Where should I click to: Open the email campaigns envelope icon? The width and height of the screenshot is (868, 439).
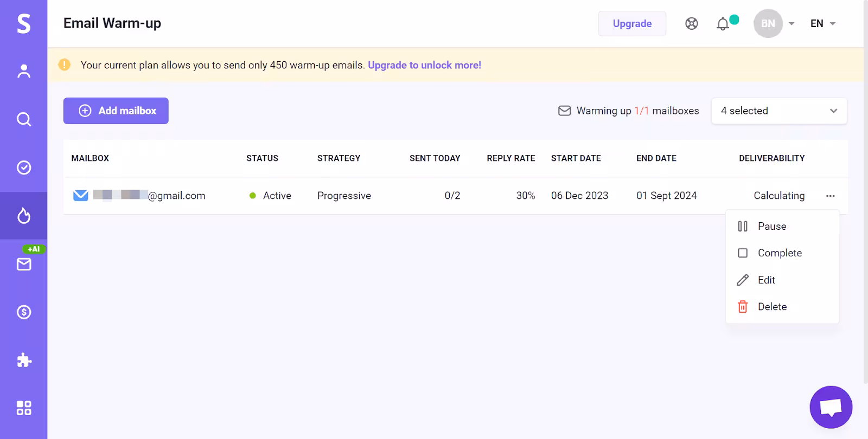23,264
